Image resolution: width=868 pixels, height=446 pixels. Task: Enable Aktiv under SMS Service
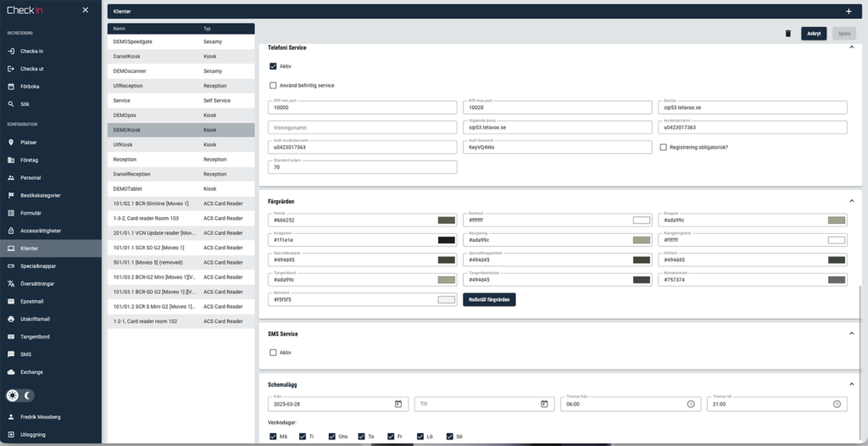tap(273, 353)
